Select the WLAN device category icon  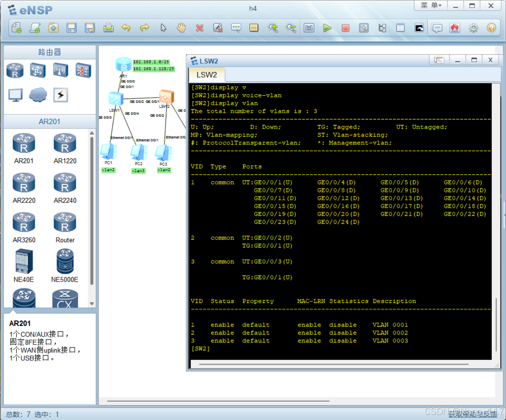coord(60,71)
